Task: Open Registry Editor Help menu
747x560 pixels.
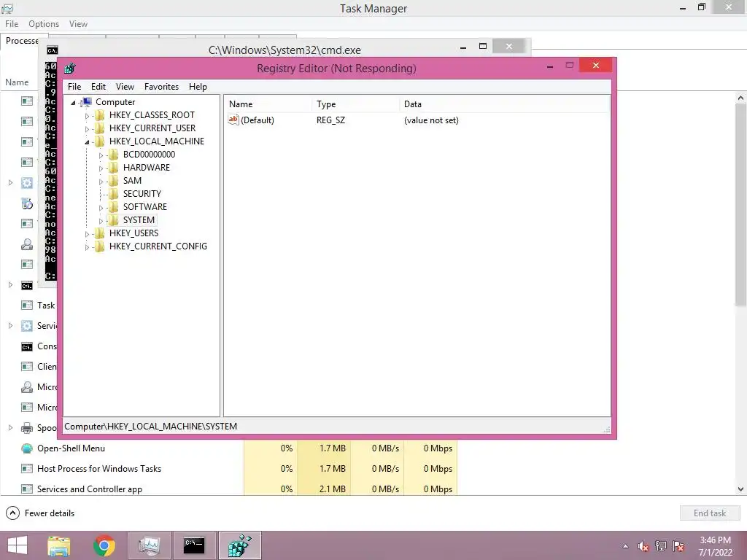Action: (x=198, y=87)
